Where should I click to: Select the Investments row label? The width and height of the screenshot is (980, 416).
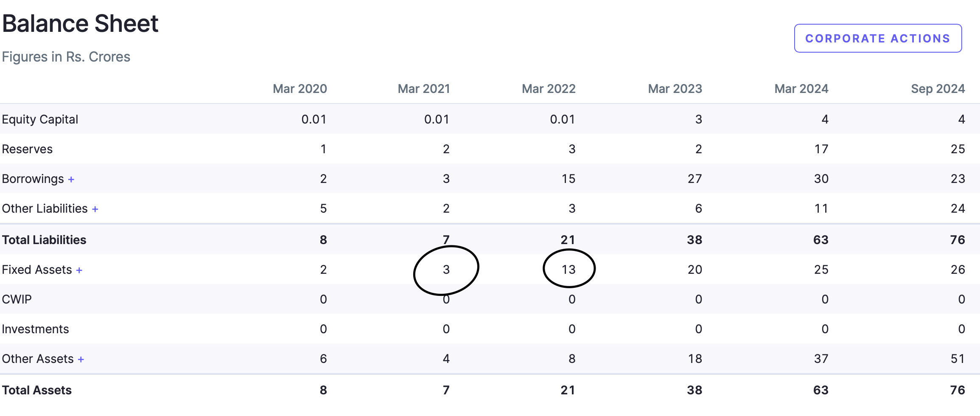[35, 329]
